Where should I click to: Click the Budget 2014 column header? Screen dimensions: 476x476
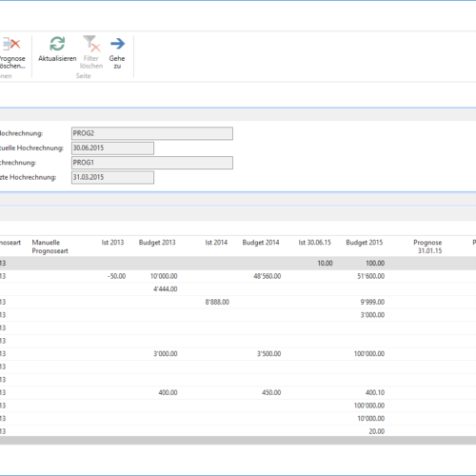click(261, 243)
